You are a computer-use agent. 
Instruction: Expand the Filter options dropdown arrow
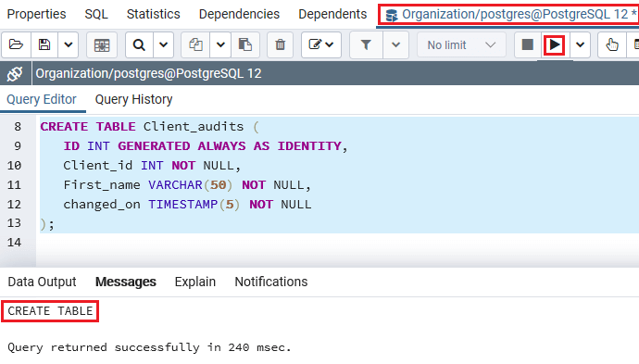pos(395,44)
